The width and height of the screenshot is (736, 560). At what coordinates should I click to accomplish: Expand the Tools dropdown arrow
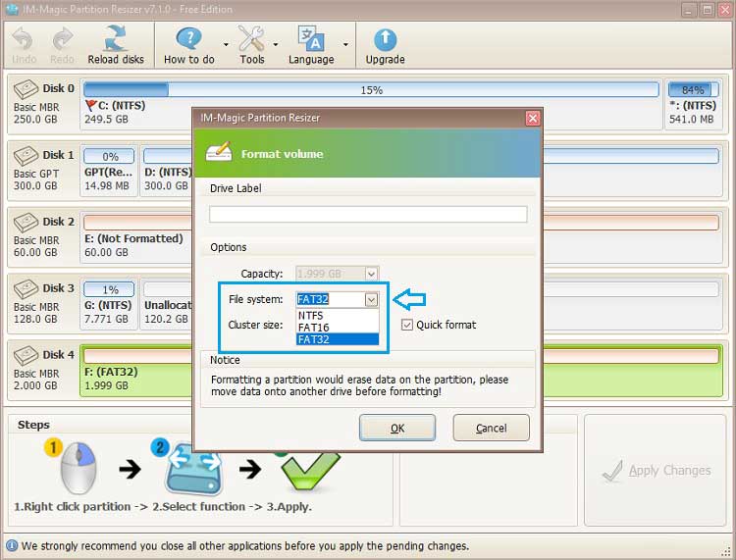tap(276, 44)
